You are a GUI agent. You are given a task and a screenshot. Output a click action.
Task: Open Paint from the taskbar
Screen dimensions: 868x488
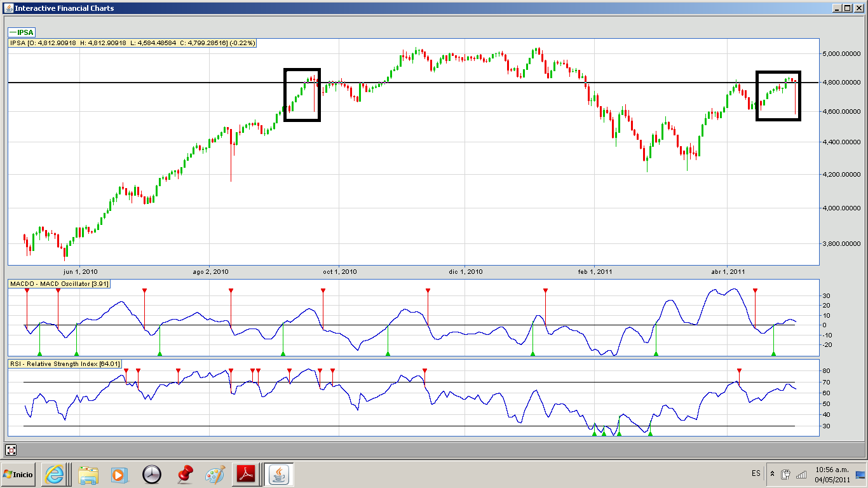[215, 474]
